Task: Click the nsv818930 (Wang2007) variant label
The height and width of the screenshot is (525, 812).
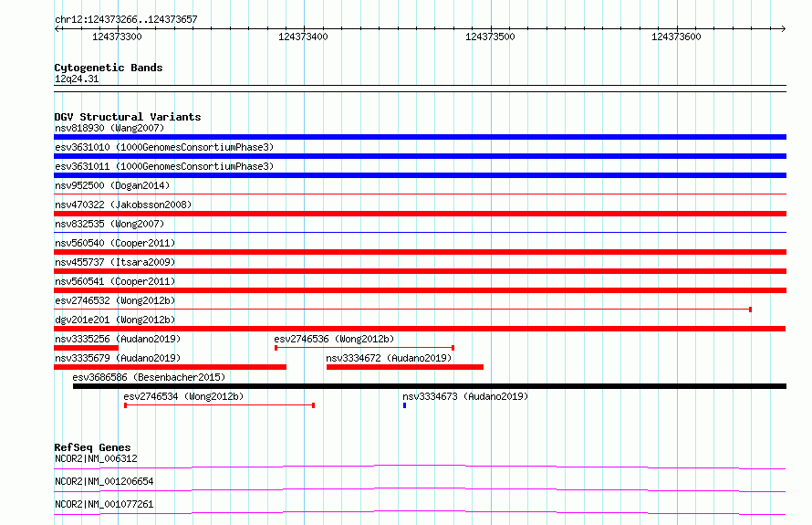Action: 109,128
